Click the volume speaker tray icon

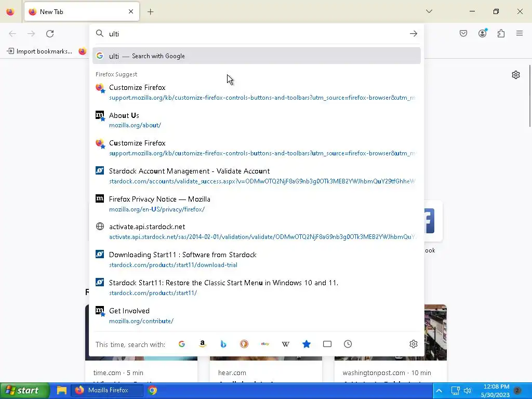[x=468, y=391]
